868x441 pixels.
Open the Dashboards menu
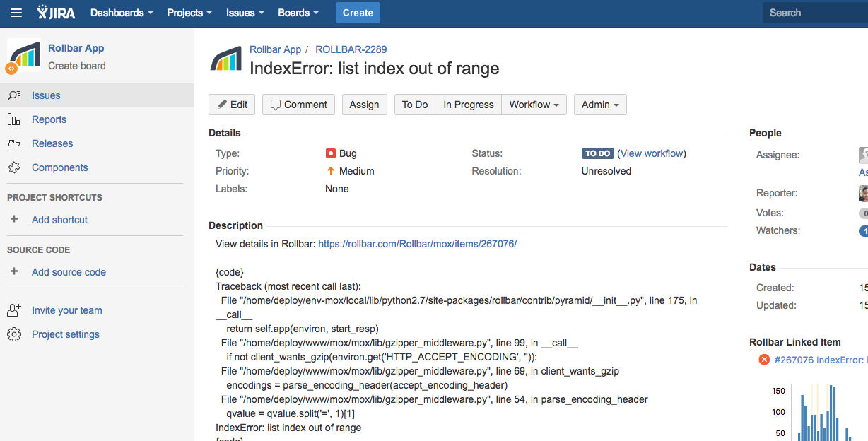coord(122,13)
